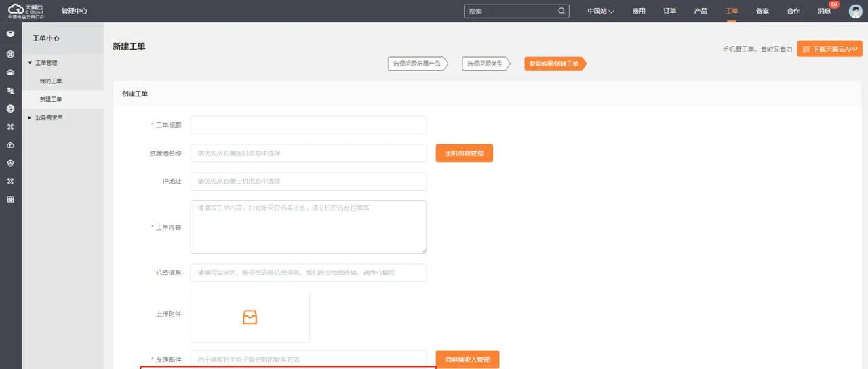Expand the 业务需求单 section
Image resolution: width=868 pixels, height=369 pixels.
point(30,117)
